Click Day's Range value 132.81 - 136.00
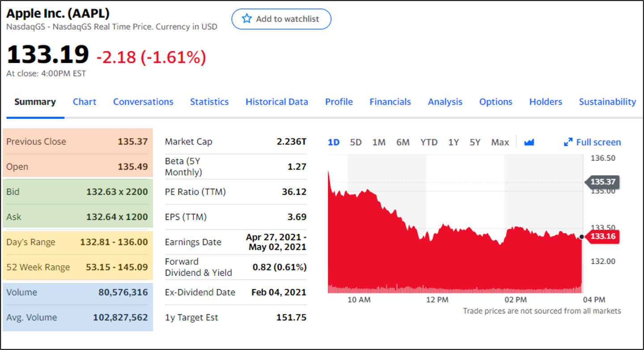Viewport: 644px width, 350px height. click(x=114, y=242)
